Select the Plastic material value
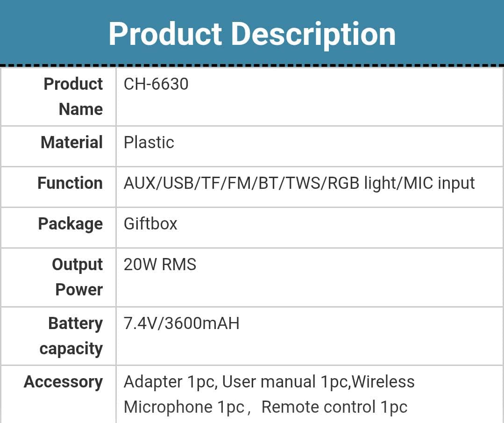Viewport: 504px width, 423px height. (149, 143)
